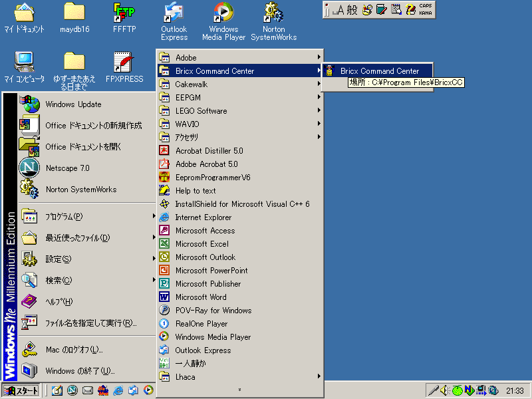Select the ゆずーまたあえる日まで folder icon
Viewport: 532px width, 399px height.
pyautogui.click(x=74, y=71)
